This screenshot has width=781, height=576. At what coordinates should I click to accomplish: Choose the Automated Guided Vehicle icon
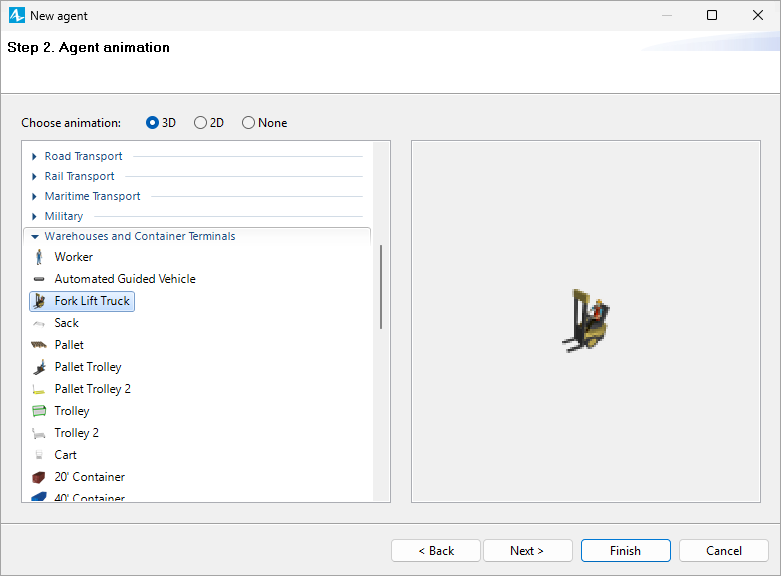coord(39,279)
